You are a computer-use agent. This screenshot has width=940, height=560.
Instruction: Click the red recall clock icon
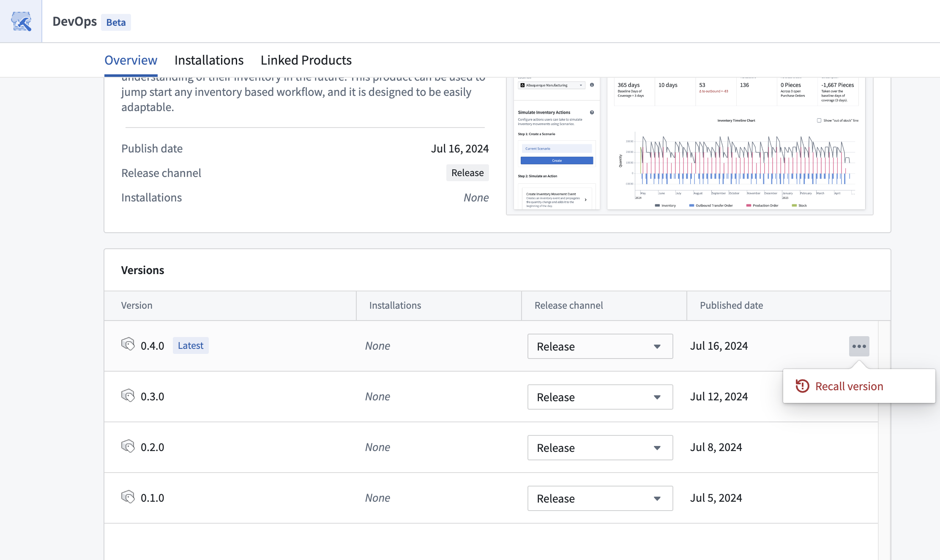802,386
